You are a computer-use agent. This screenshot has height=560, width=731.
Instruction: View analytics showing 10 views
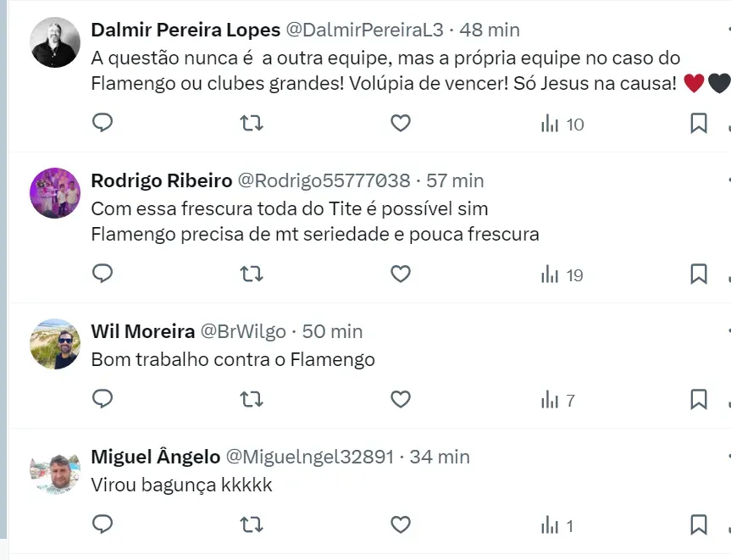(x=562, y=125)
